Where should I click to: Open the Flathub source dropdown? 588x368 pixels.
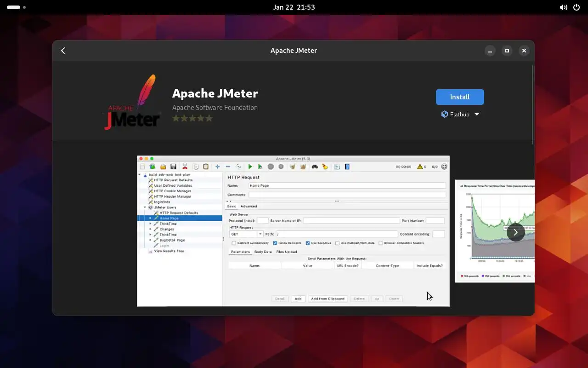pos(460,114)
